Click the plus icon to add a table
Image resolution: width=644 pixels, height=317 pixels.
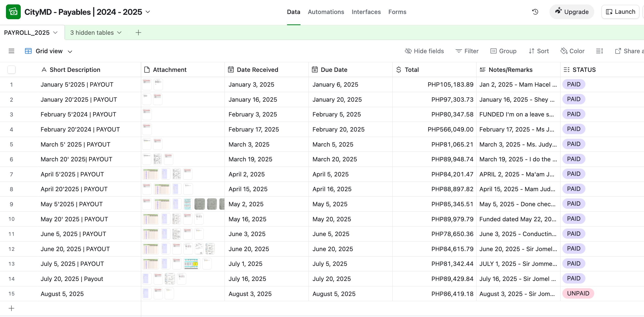click(x=138, y=33)
